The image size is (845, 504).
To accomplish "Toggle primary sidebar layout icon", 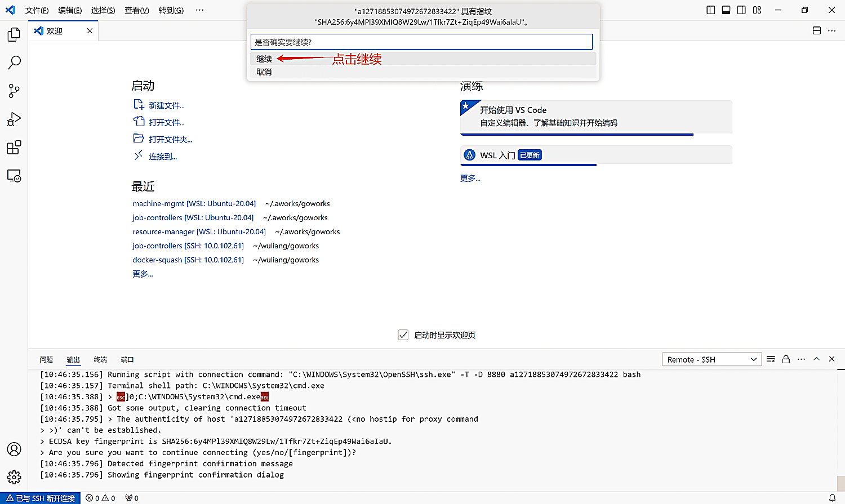I will coord(711,10).
